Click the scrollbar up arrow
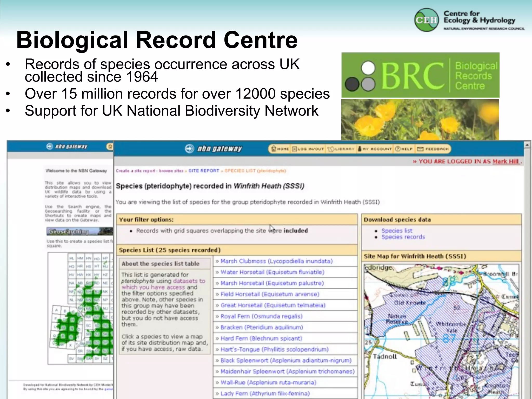The height and width of the screenshot is (399, 532). [527, 144]
